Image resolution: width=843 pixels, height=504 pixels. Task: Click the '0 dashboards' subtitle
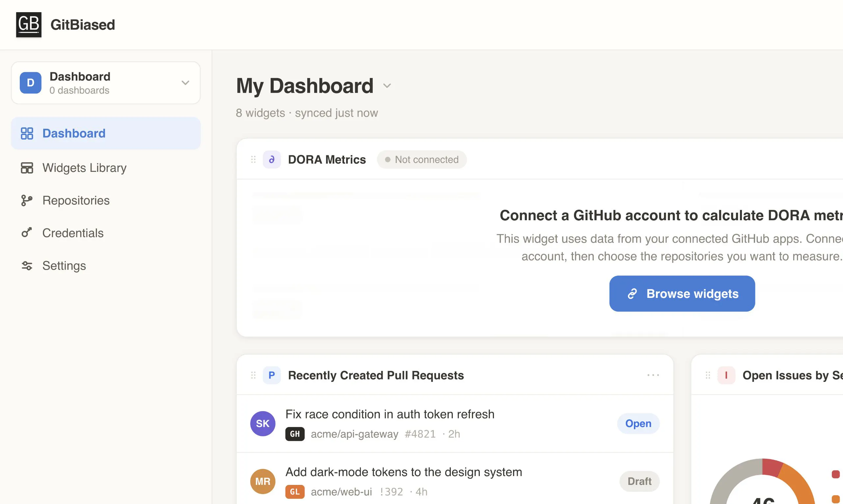[x=79, y=90]
